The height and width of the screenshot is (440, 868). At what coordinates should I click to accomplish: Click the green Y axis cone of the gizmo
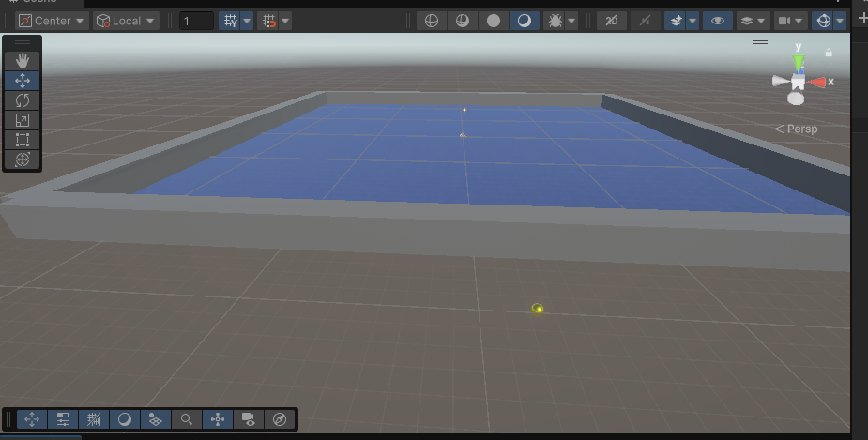[x=798, y=61]
